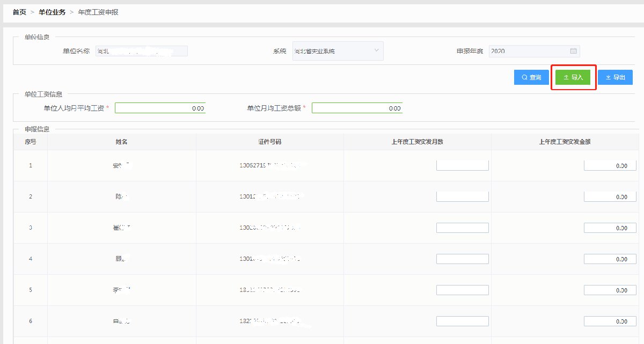Image resolution: width=644 pixels, height=344 pixels.
Task: Click the 查询 search button
Action: 530,78
